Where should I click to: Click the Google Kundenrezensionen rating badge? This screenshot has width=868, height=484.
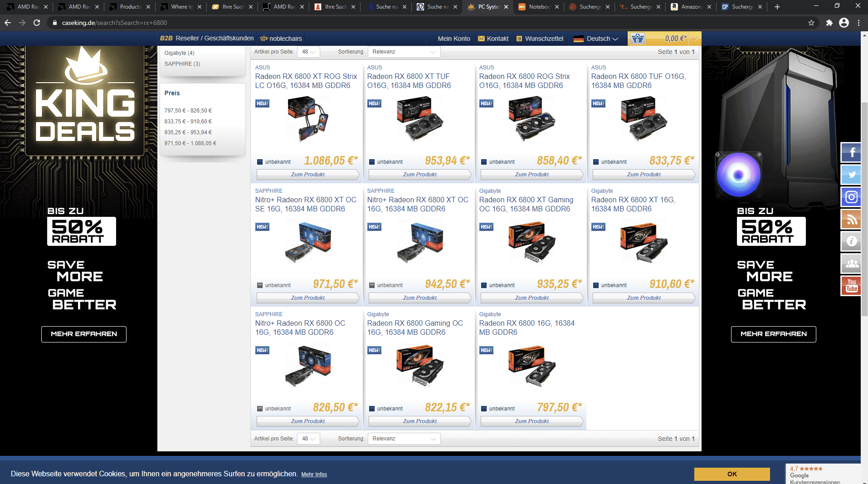823,474
